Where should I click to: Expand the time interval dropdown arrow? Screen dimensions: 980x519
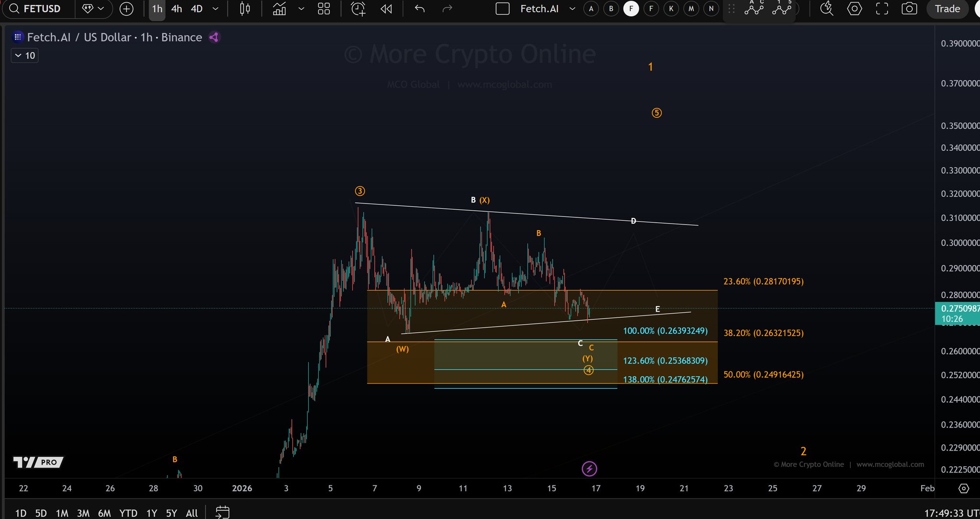tap(215, 9)
